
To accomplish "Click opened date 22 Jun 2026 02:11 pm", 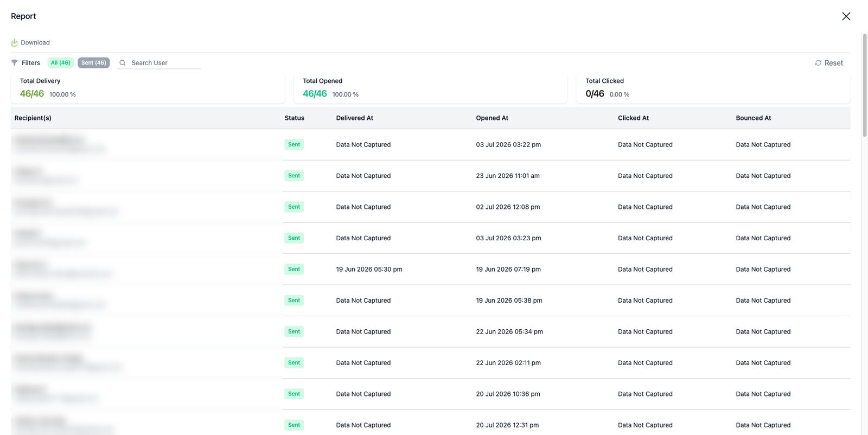I will pos(508,363).
